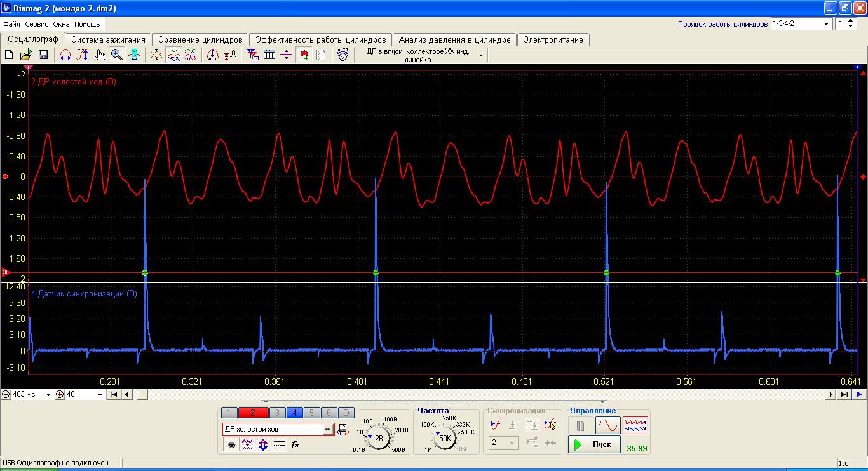Viewport: 868px width, 471px height.
Task: Switch to the Сравнение цилиндров tab
Action: pos(200,39)
